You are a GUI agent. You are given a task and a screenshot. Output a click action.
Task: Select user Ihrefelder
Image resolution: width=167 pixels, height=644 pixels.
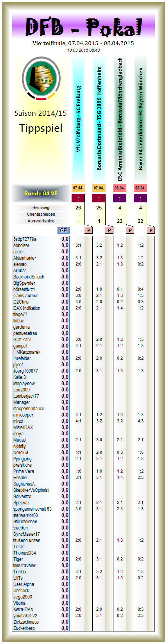coord(22,358)
